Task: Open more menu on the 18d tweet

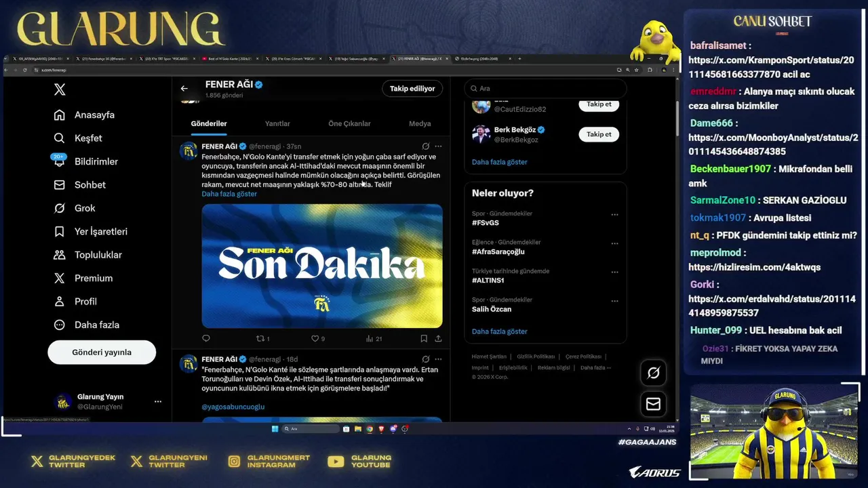Action: point(438,359)
